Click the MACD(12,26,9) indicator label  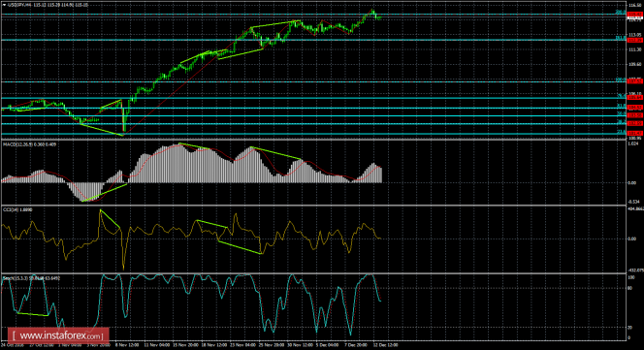point(17,144)
